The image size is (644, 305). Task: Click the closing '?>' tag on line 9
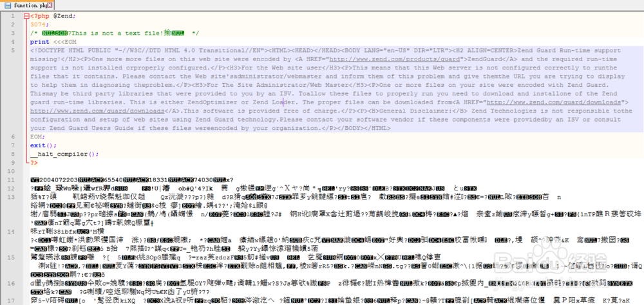(x=34, y=163)
